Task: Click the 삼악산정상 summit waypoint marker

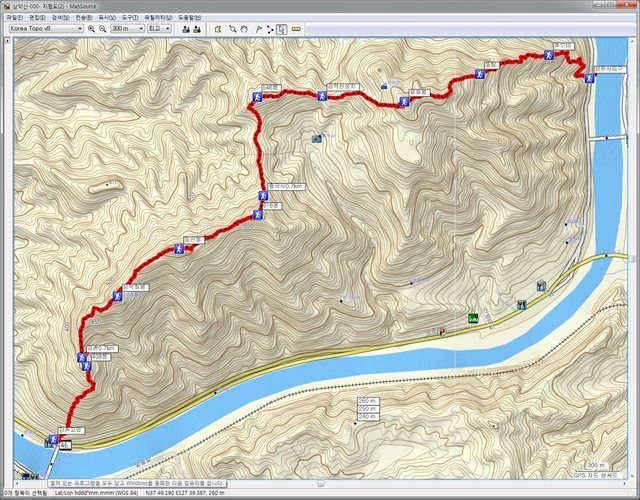Action: tap(322, 96)
